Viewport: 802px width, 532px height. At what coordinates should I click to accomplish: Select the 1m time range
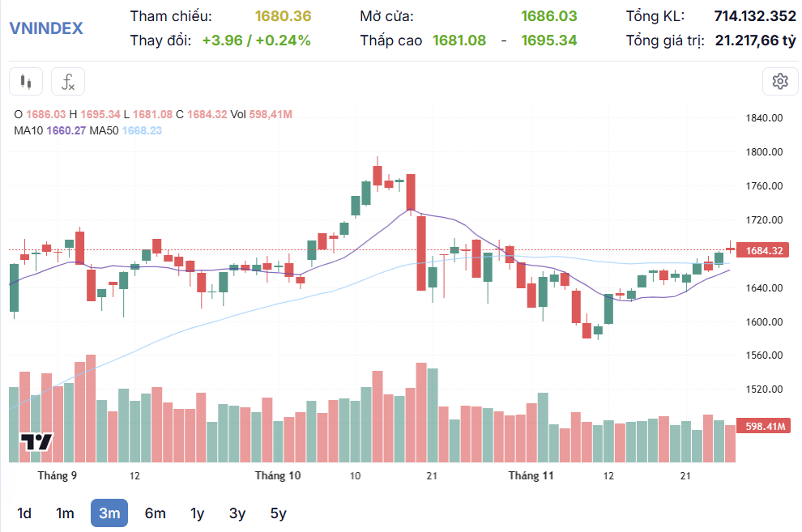[65, 513]
